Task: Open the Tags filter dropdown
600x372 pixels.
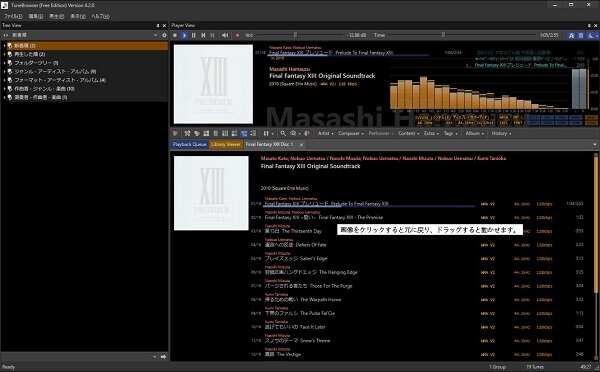Action: tap(451, 133)
